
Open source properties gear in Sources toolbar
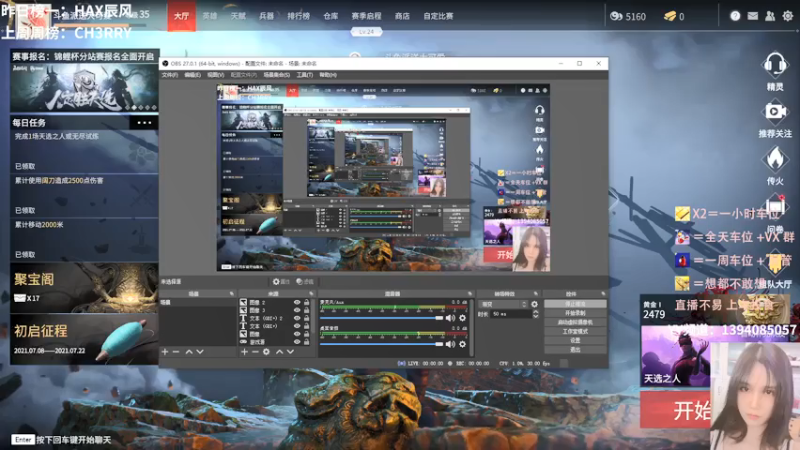266,352
